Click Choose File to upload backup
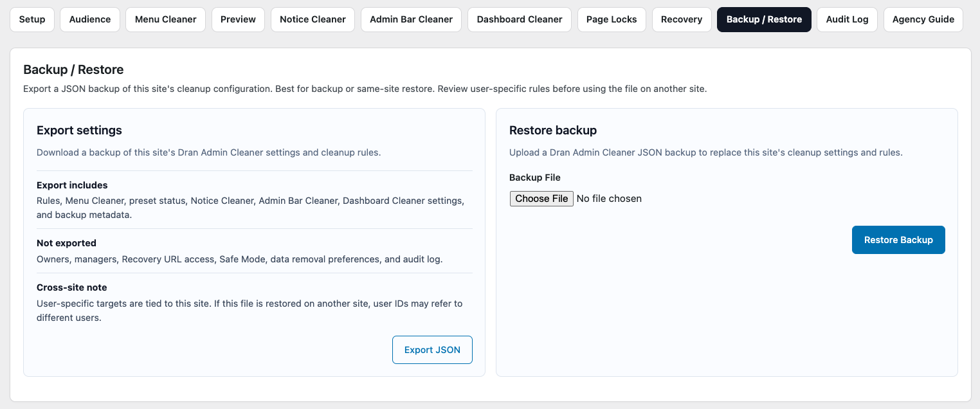The image size is (980, 409). 541,199
